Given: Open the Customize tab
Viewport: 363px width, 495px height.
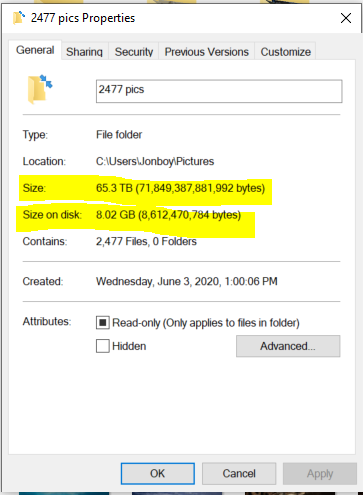Looking at the screenshot, I should pyautogui.click(x=286, y=52).
